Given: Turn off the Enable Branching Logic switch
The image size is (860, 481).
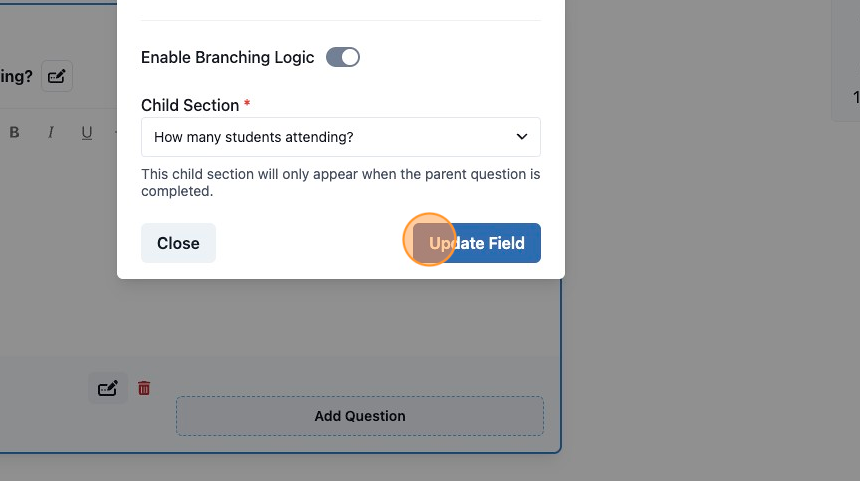Looking at the screenshot, I should (343, 57).
